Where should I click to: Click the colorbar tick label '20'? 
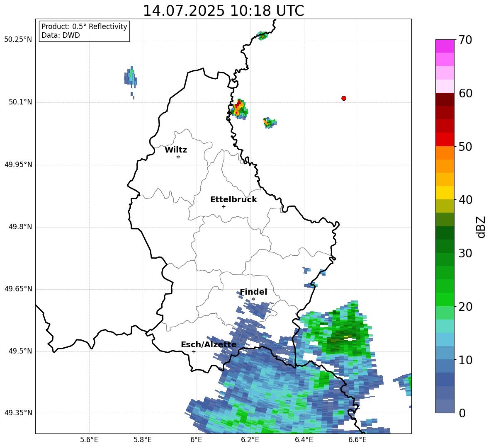tap(465, 307)
